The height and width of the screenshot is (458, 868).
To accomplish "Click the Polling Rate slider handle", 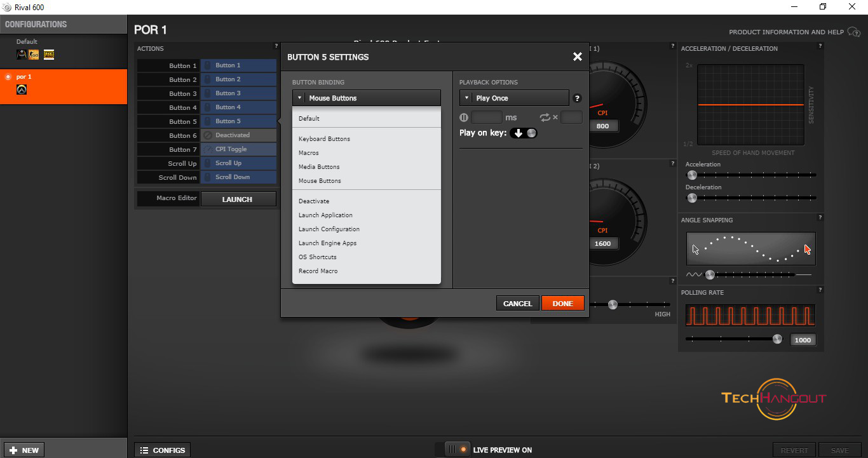I will pos(777,339).
